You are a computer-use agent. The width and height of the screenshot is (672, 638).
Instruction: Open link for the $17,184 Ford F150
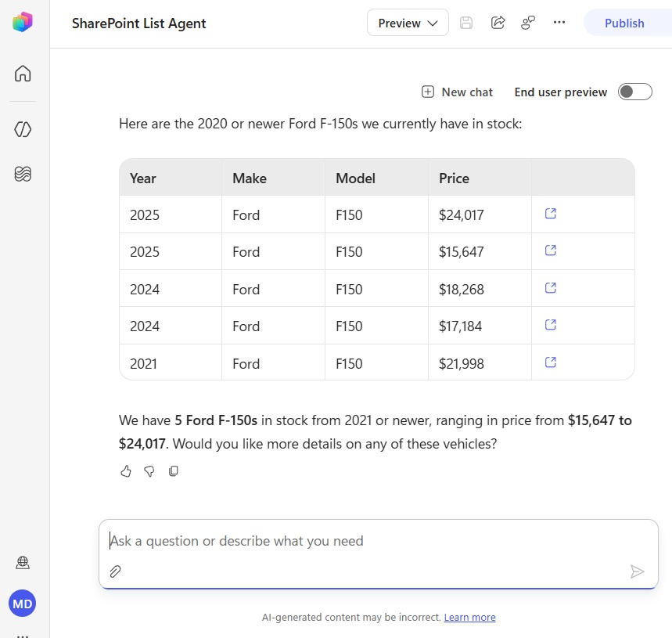click(551, 325)
